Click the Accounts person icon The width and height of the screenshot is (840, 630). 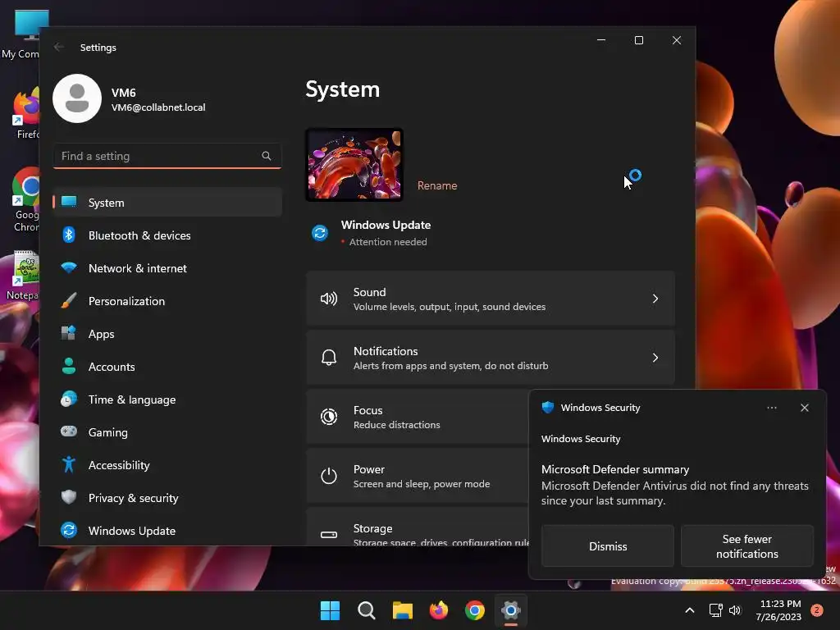69,366
